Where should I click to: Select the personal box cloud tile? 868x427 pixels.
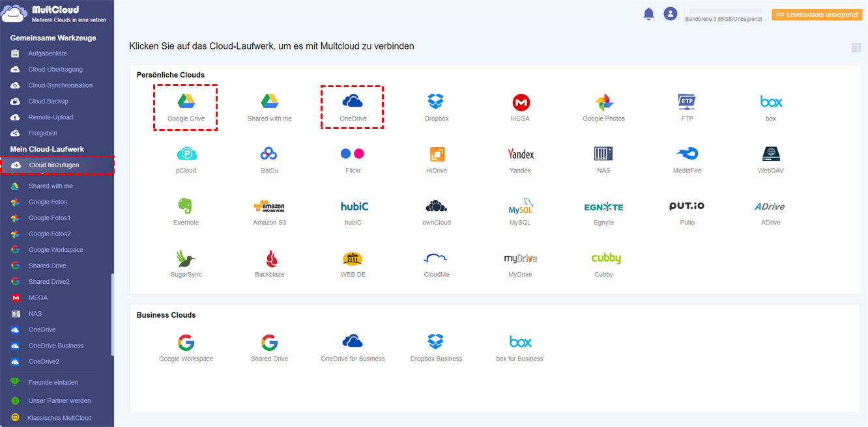(x=771, y=107)
